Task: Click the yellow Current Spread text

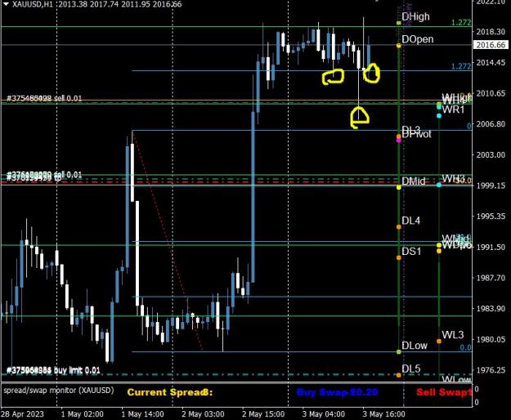Action: tap(169, 392)
